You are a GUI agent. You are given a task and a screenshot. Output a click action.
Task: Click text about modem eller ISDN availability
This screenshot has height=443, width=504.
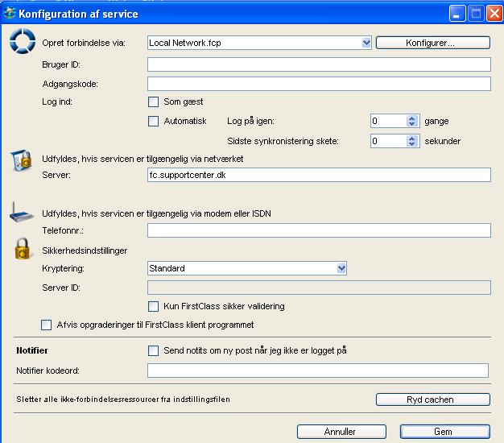(x=156, y=213)
